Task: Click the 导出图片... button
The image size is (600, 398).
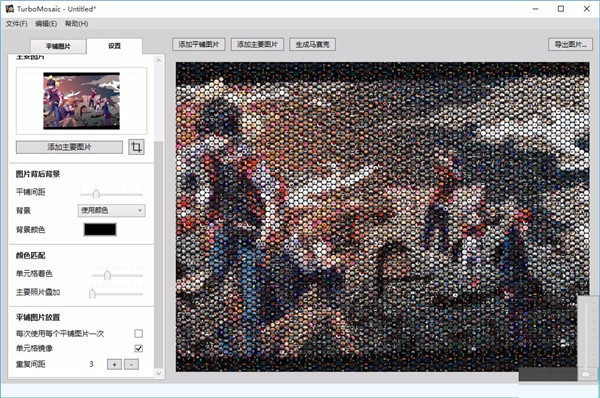Action: (x=571, y=44)
